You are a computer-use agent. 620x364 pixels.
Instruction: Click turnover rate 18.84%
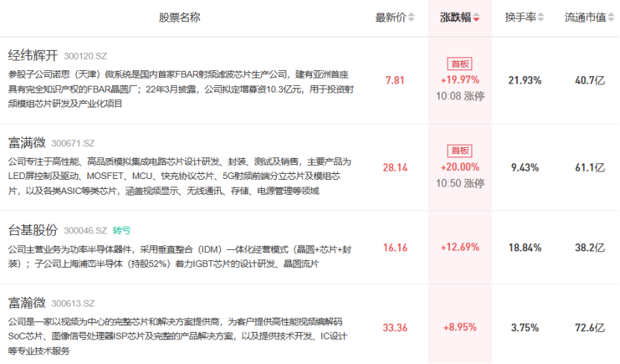pos(525,248)
